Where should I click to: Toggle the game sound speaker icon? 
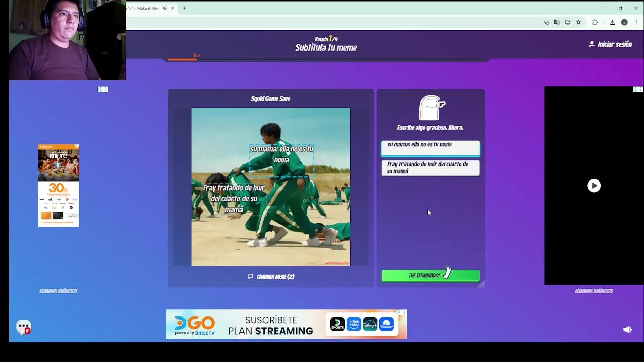627,329
